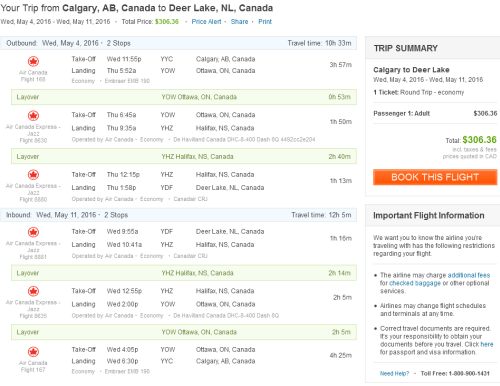
Task: Click the Print link
Action: click(265, 22)
